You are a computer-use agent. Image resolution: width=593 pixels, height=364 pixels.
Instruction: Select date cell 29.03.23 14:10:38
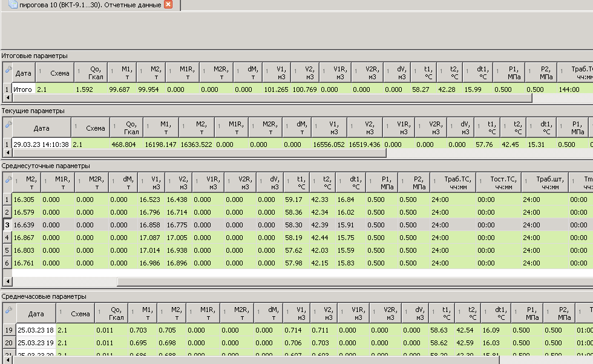[x=41, y=145]
